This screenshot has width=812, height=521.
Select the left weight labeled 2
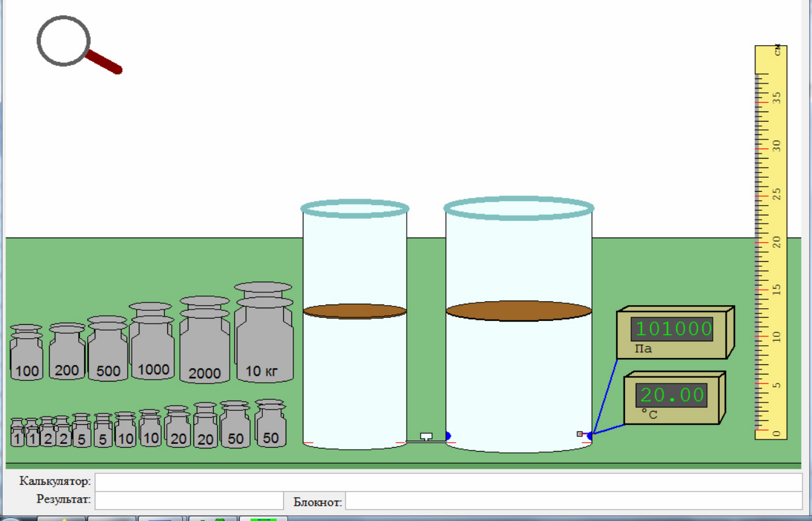pyautogui.click(x=47, y=432)
